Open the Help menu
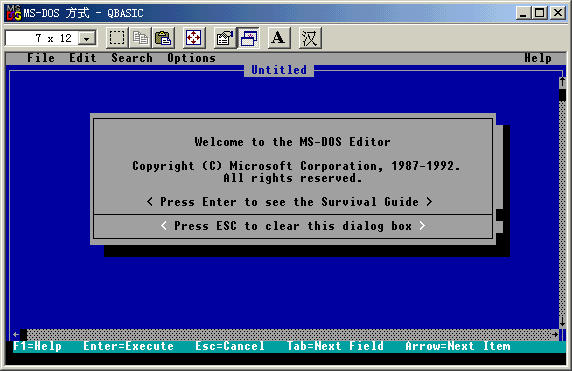Screen dimensions: 572x371 point(538,58)
